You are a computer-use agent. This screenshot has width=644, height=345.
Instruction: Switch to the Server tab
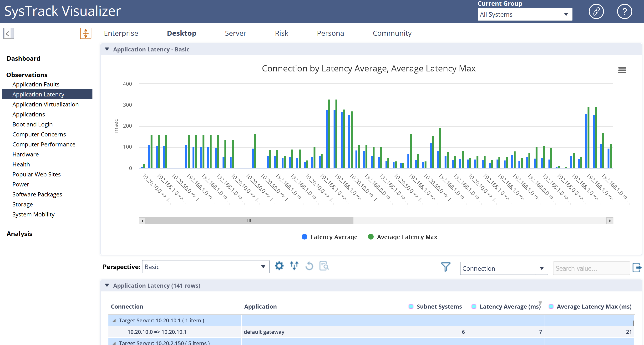(x=235, y=33)
